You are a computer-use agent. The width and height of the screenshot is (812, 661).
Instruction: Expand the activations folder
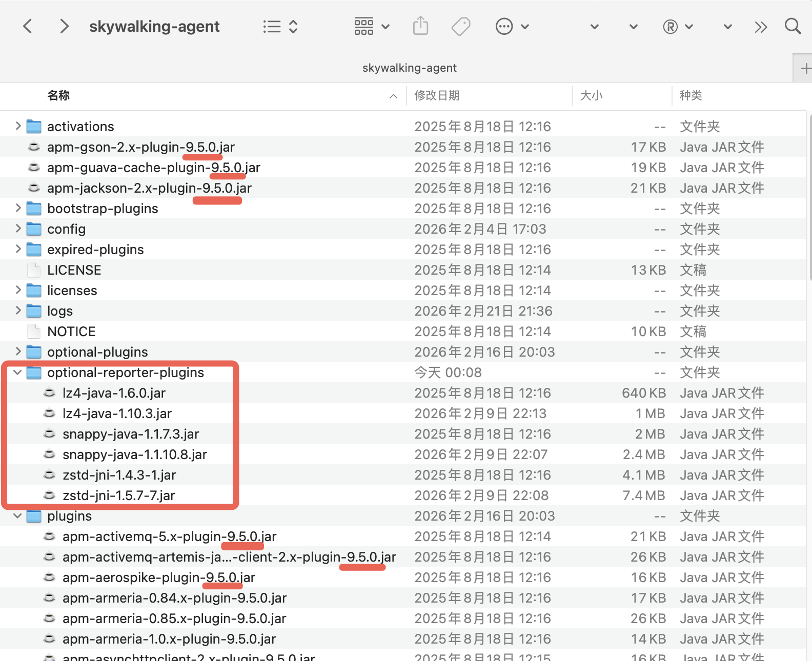coord(18,126)
